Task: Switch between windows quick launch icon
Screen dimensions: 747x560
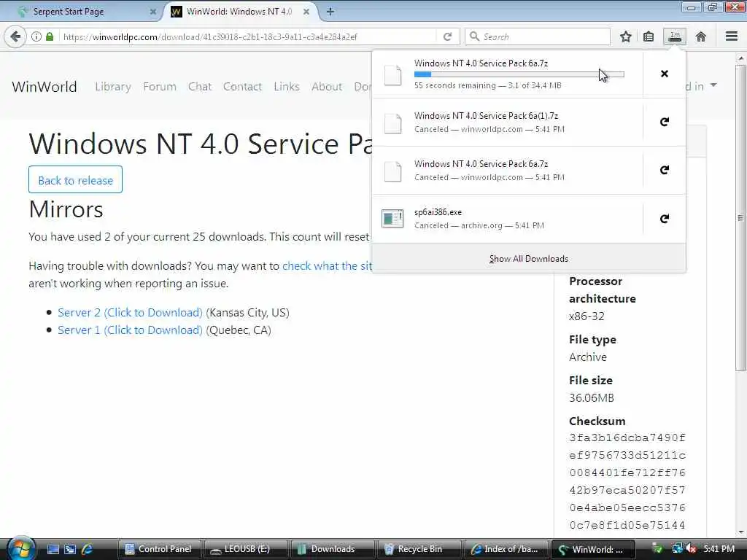Action: pos(70,549)
